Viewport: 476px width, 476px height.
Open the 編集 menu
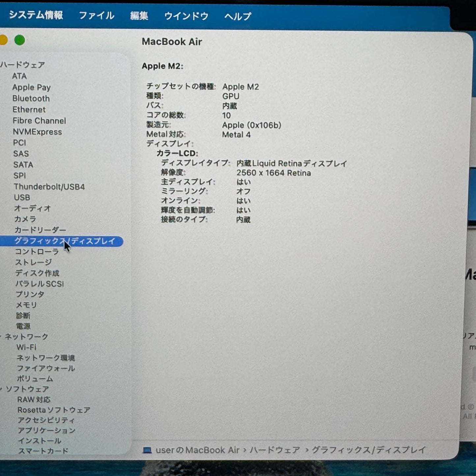[139, 16]
